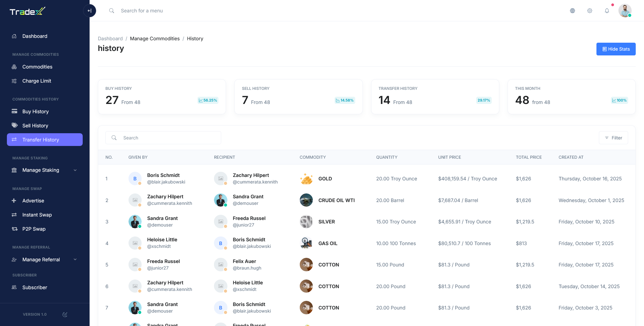Viewport: 644px width, 326px height.
Task: Click Dashboard breadcrumb link
Action: pyautogui.click(x=110, y=39)
